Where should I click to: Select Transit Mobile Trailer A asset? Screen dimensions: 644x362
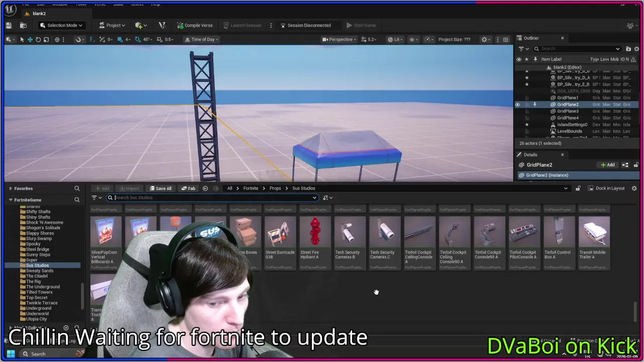[594, 243]
